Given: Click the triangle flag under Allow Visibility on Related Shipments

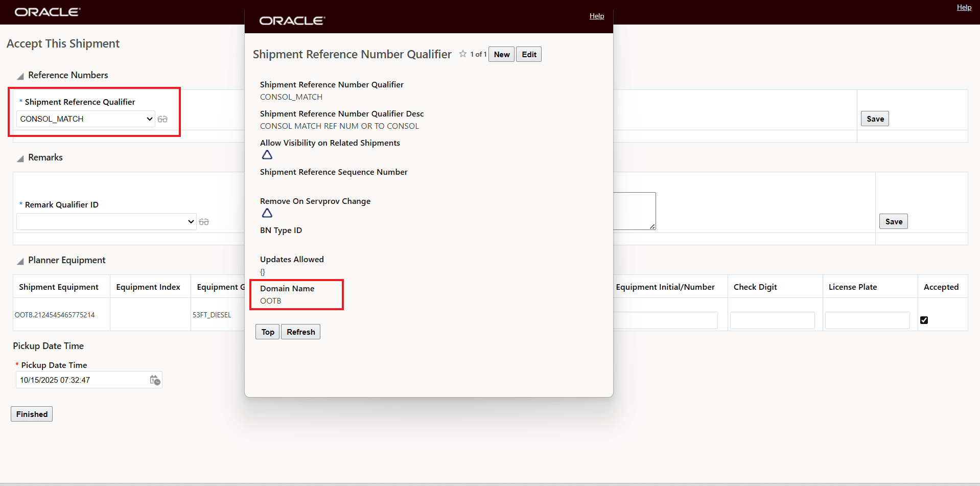Looking at the screenshot, I should tap(267, 154).
